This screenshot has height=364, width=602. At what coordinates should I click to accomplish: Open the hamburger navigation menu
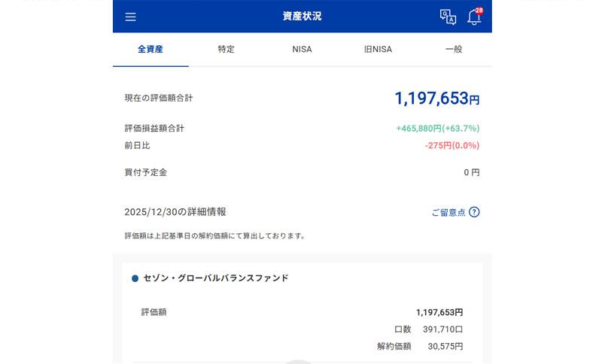pyautogui.click(x=131, y=17)
